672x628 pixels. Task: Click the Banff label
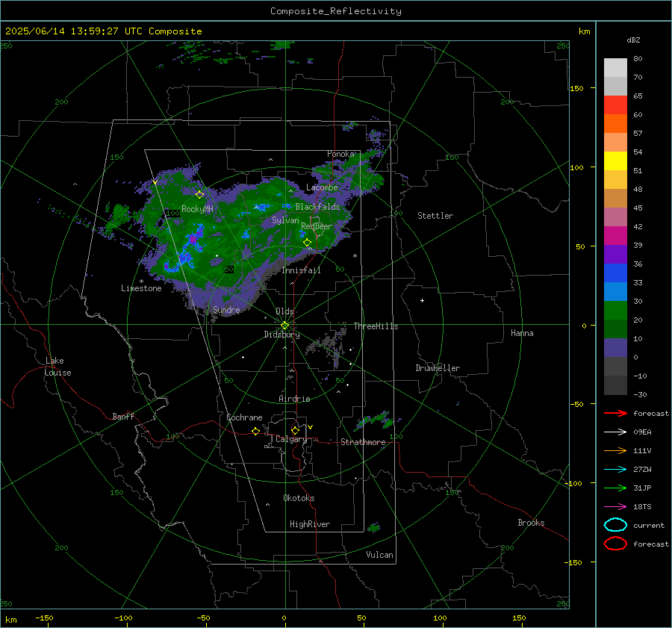click(123, 416)
